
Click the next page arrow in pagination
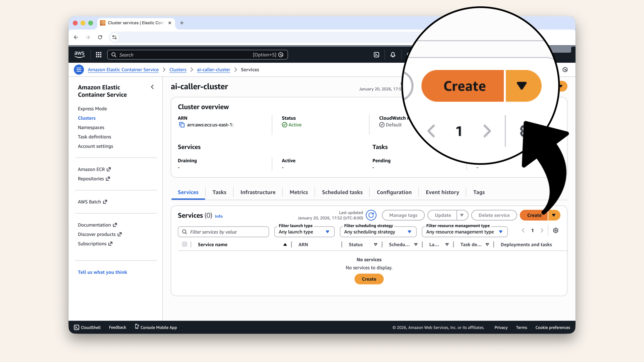point(542,231)
